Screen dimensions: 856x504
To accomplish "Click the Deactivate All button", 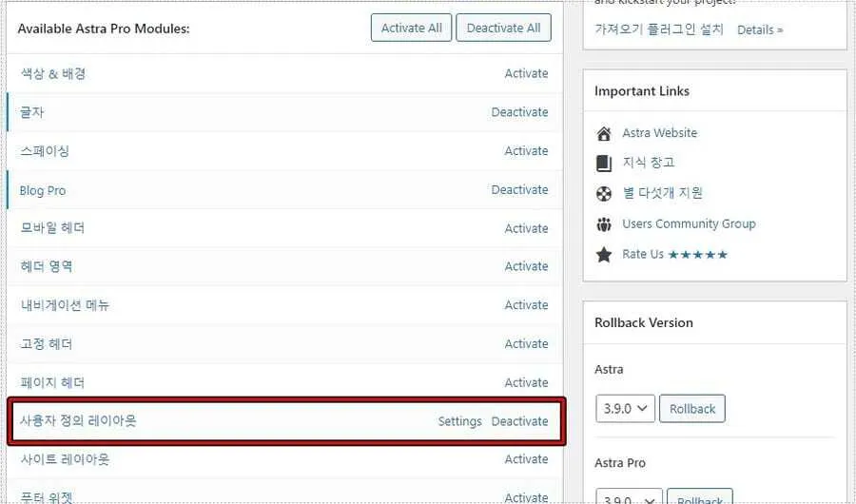I will [x=503, y=28].
